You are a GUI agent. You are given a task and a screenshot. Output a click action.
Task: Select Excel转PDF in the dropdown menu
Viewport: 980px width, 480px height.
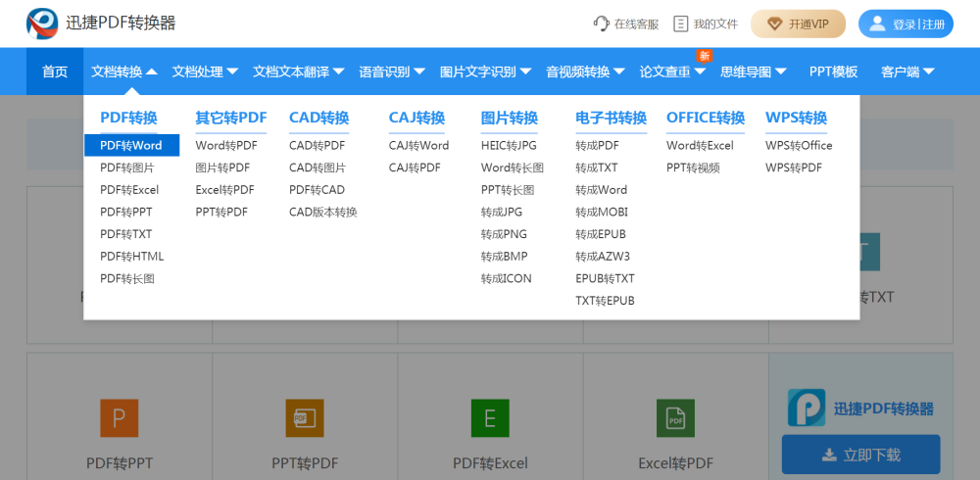point(225,190)
